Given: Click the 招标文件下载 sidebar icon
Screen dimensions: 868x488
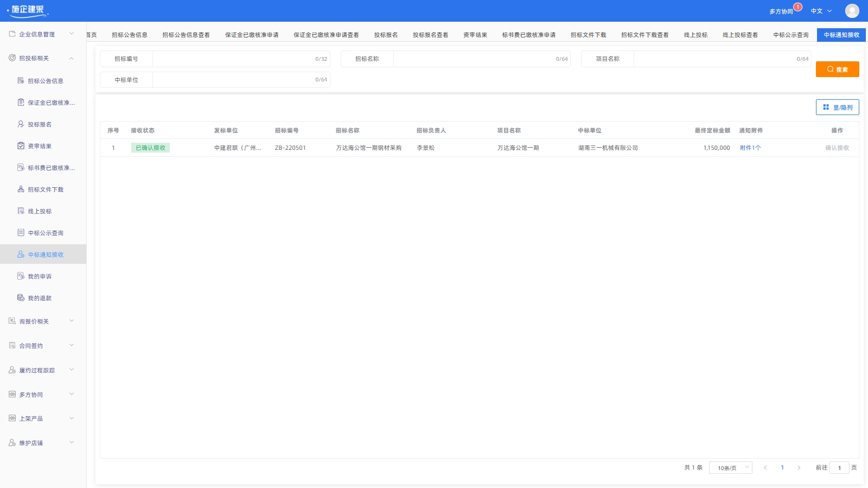Looking at the screenshot, I should point(21,189).
